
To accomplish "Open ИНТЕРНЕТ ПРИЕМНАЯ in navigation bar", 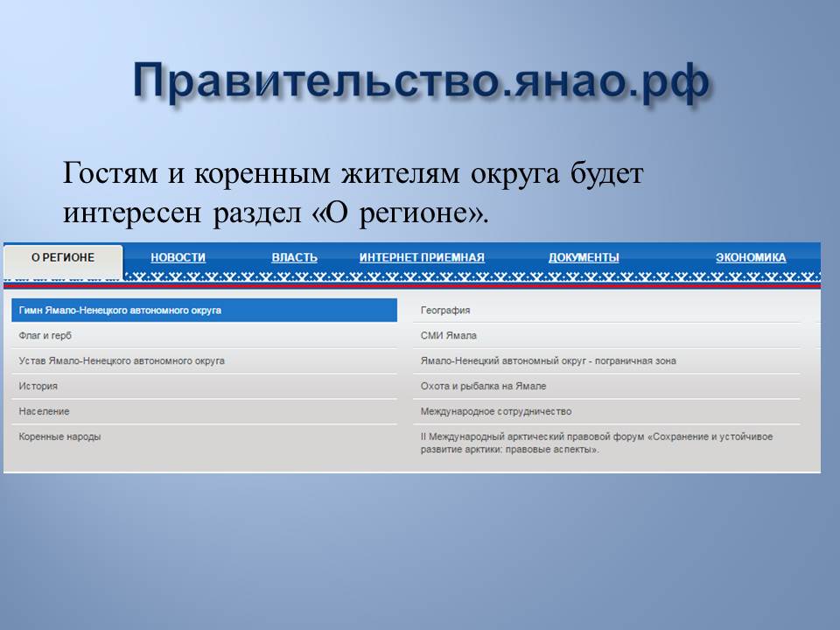I will click(x=422, y=257).
